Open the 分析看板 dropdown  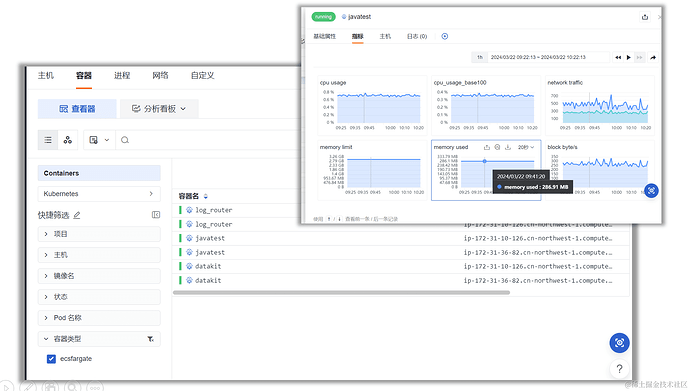[159, 109]
